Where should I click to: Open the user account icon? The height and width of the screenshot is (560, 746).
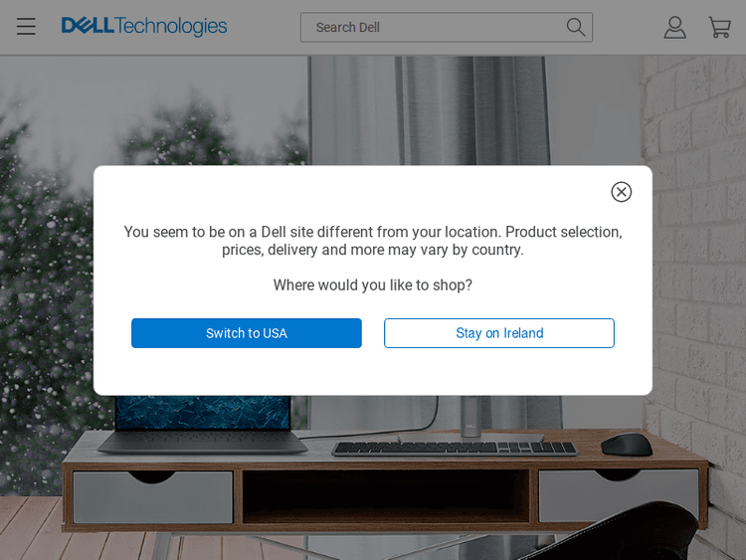(x=674, y=27)
